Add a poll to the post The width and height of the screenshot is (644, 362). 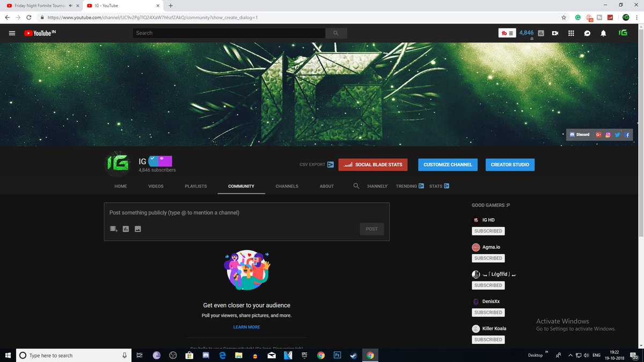(x=126, y=229)
